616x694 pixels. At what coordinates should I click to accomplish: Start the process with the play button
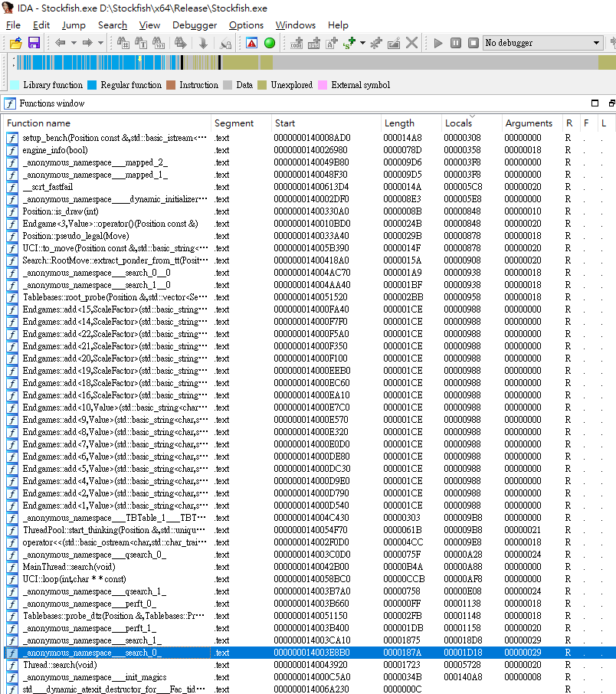point(438,43)
